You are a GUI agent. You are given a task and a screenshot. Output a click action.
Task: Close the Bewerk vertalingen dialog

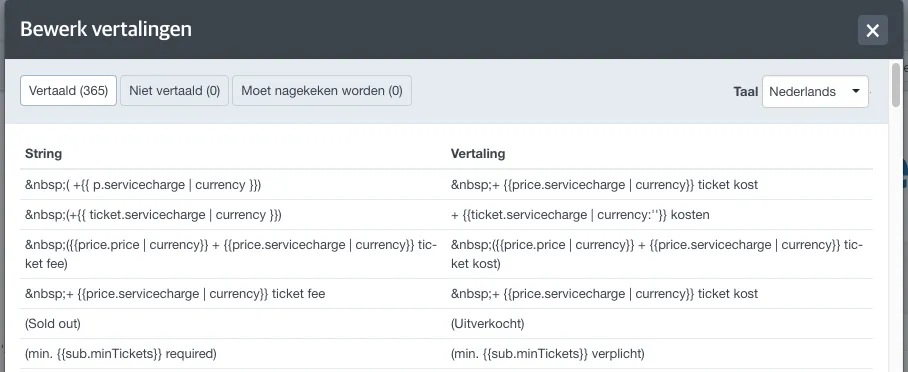[x=873, y=30]
